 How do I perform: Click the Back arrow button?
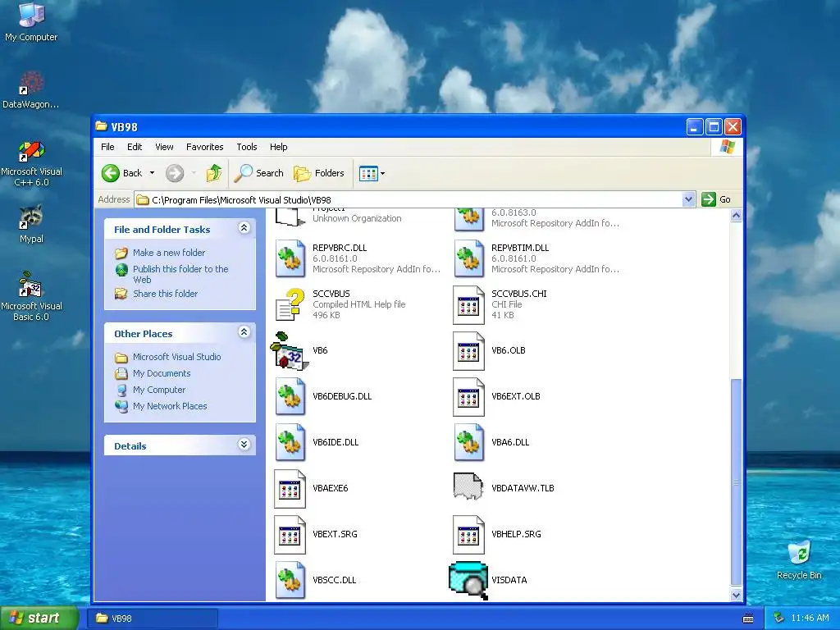(x=122, y=173)
